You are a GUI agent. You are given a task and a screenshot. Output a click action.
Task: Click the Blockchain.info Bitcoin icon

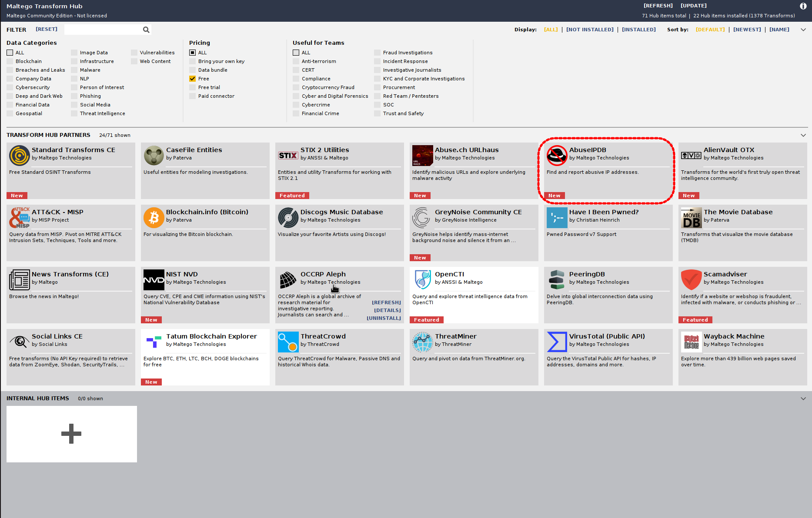(x=154, y=218)
